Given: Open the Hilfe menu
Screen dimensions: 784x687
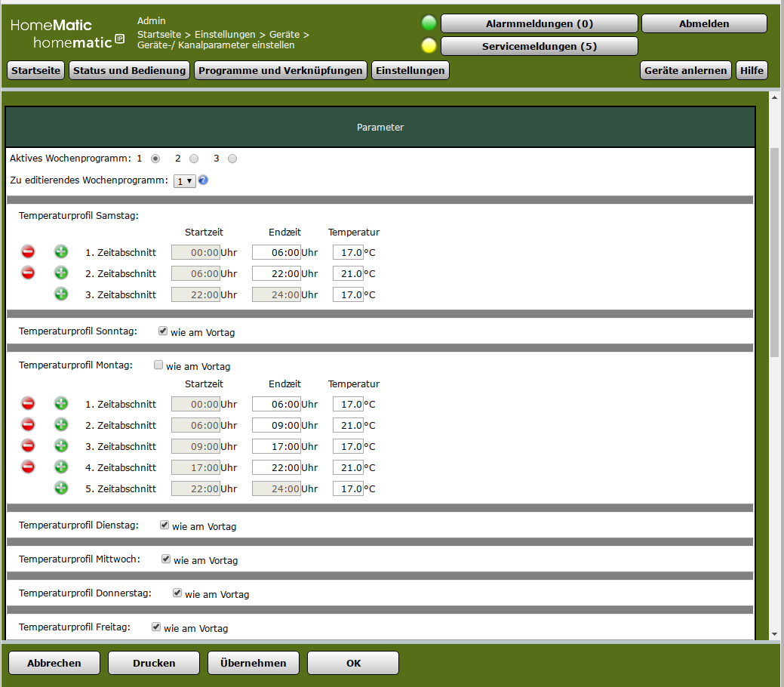Looking at the screenshot, I should click(752, 70).
